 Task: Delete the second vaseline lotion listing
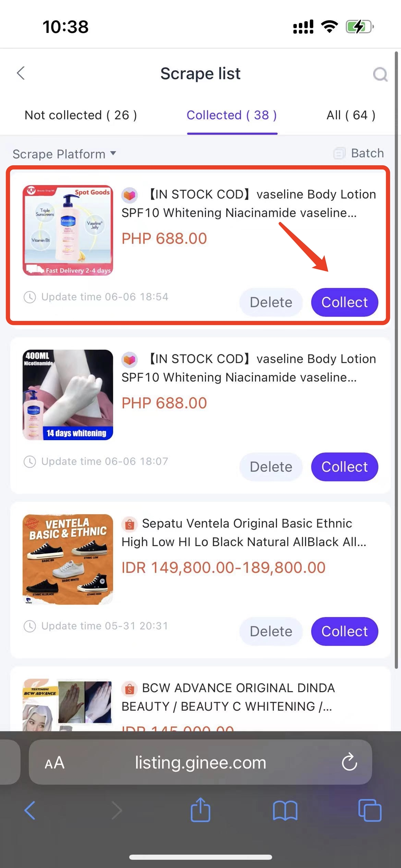(271, 467)
